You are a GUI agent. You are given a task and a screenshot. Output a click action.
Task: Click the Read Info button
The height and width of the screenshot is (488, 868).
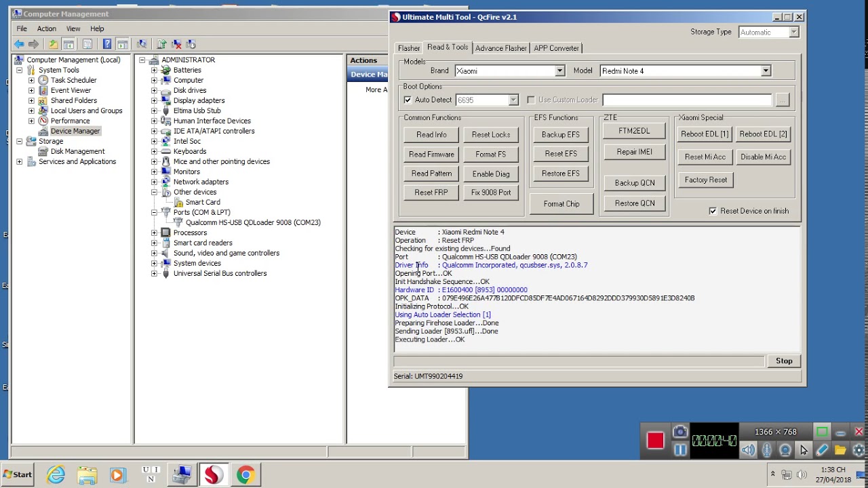431,134
